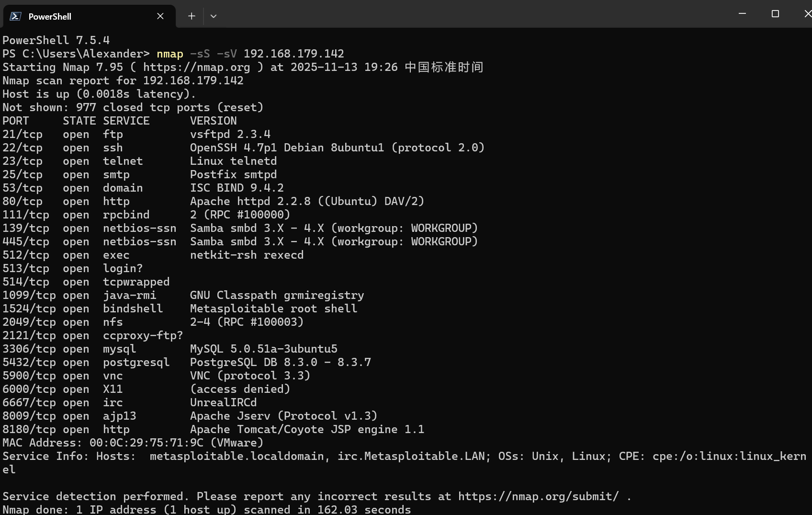812x515 pixels.
Task: Click the 'MySQL 5.0.51a-3ubuntu5' version text
Action: click(x=264, y=349)
